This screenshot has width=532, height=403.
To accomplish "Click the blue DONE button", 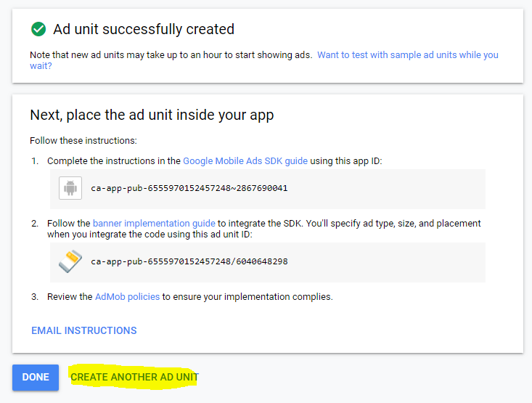I will tap(36, 377).
